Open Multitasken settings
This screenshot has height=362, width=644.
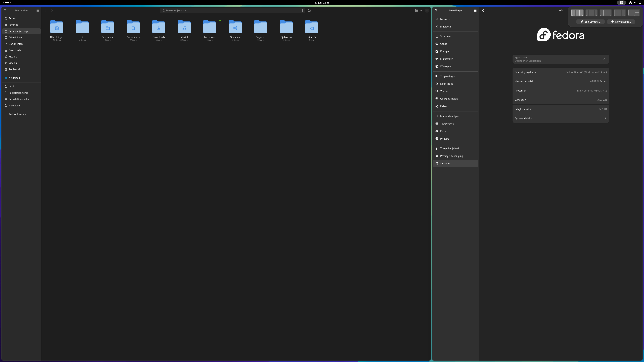click(x=455, y=59)
